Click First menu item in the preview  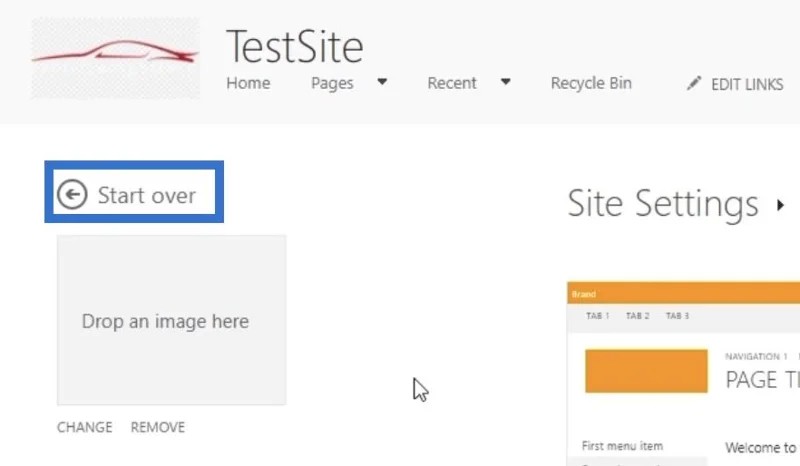(x=622, y=446)
